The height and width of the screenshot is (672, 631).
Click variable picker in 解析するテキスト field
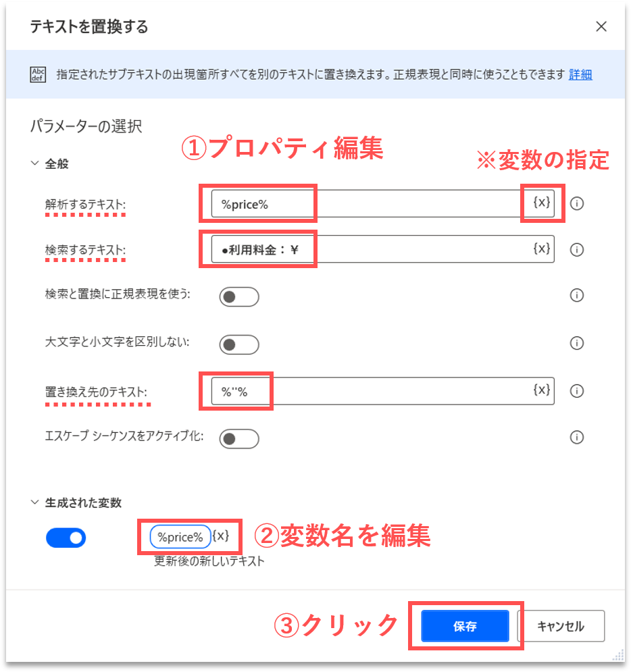[541, 203]
